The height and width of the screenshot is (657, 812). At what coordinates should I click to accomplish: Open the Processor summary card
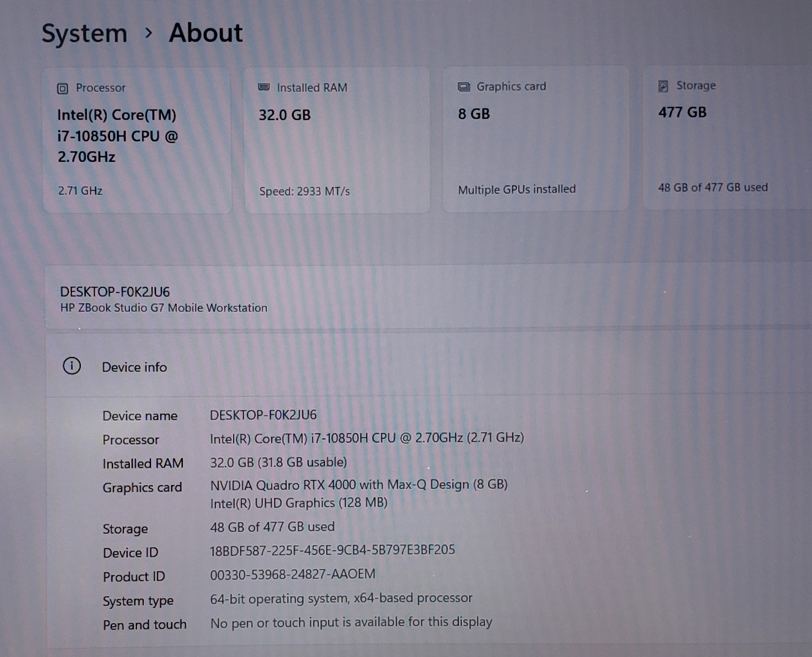point(137,140)
